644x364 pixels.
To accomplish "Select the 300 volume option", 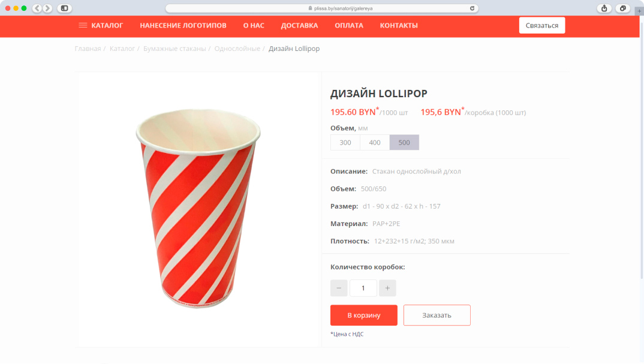I will 345,143.
